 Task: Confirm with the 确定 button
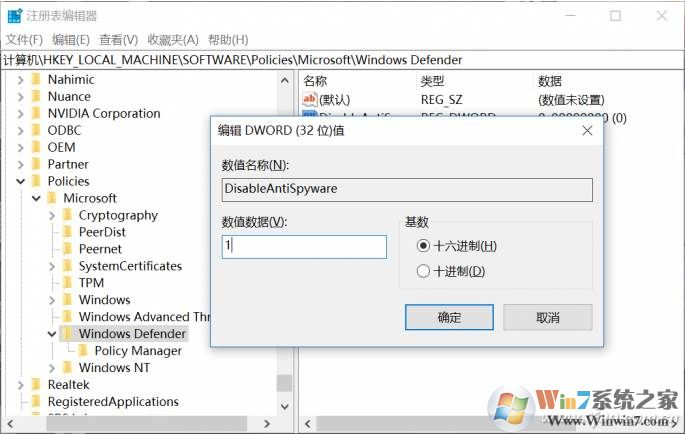(x=449, y=318)
